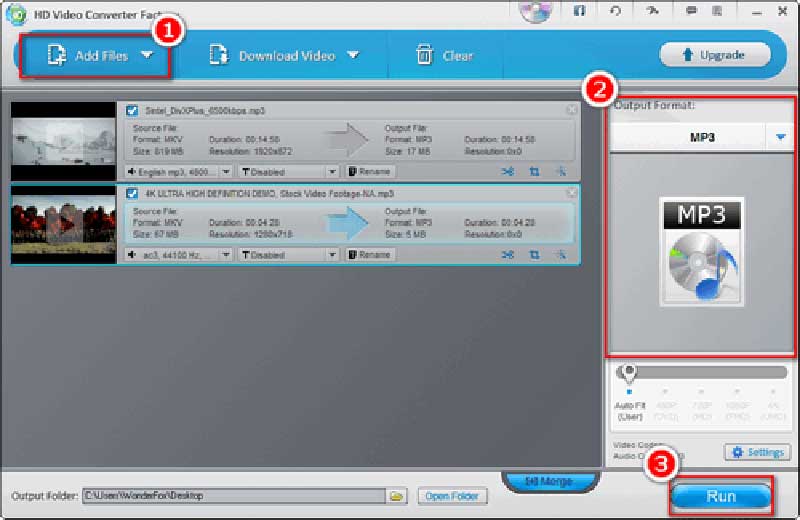Expand the Download Video dropdown arrow
800x520 pixels.
pyautogui.click(x=353, y=55)
